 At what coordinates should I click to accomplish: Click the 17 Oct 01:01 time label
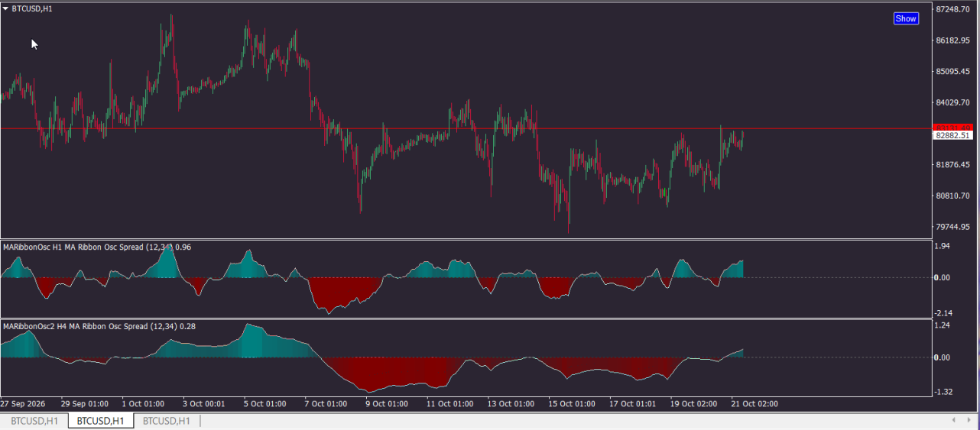coord(633,404)
